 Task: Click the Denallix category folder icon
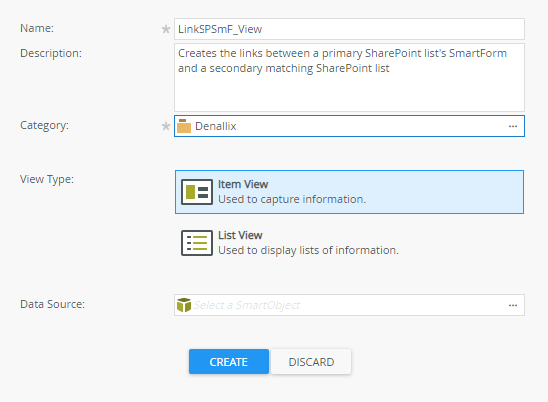pyautogui.click(x=184, y=126)
